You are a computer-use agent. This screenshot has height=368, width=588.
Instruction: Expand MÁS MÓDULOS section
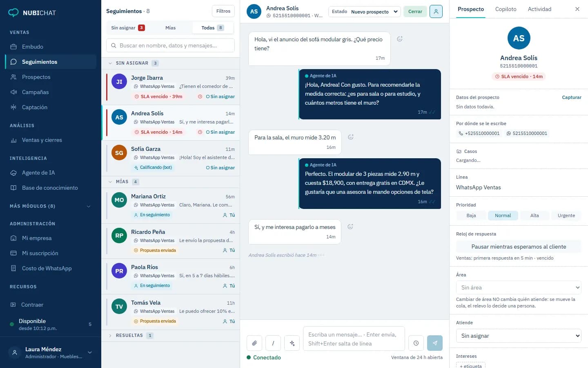click(51, 206)
